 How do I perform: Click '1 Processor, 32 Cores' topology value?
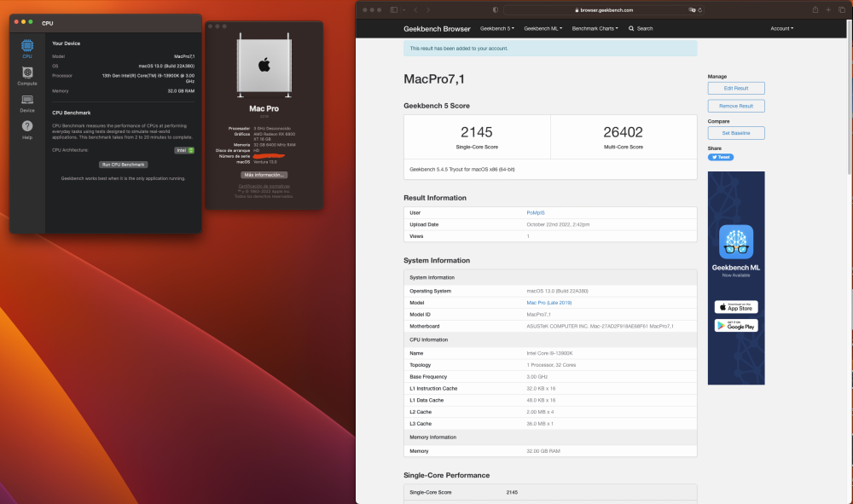pyautogui.click(x=551, y=365)
